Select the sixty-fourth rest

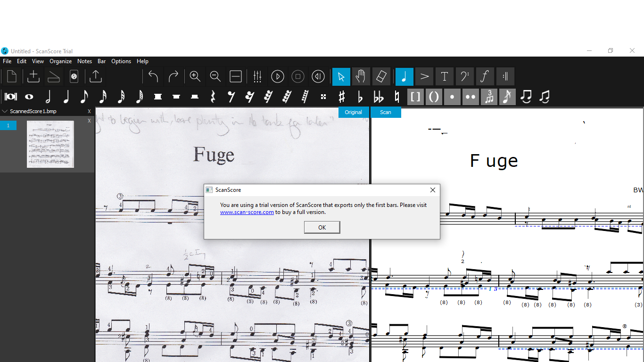287,97
